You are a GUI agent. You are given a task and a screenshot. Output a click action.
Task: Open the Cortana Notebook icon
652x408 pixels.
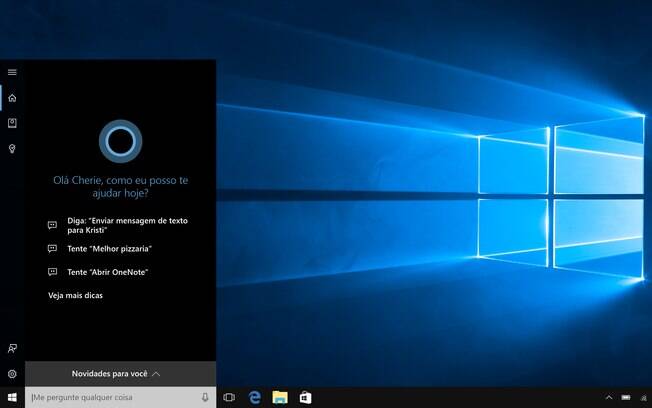pos(12,123)
